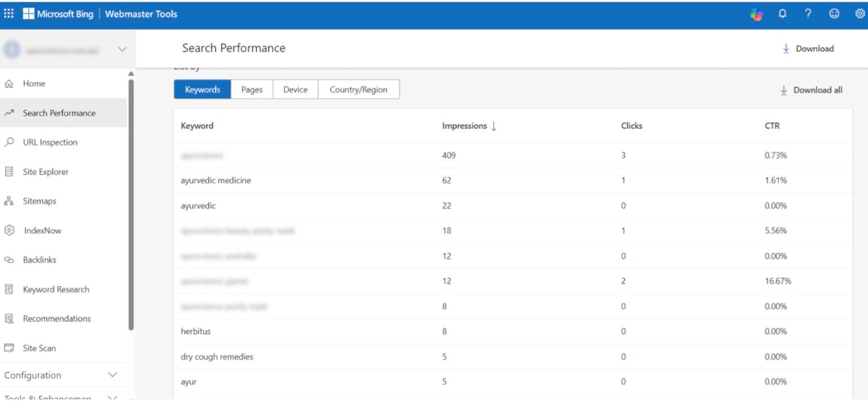Select the 'ayur' keyword
The width and height of the screenshot is (868, 401).
point(189,381)
